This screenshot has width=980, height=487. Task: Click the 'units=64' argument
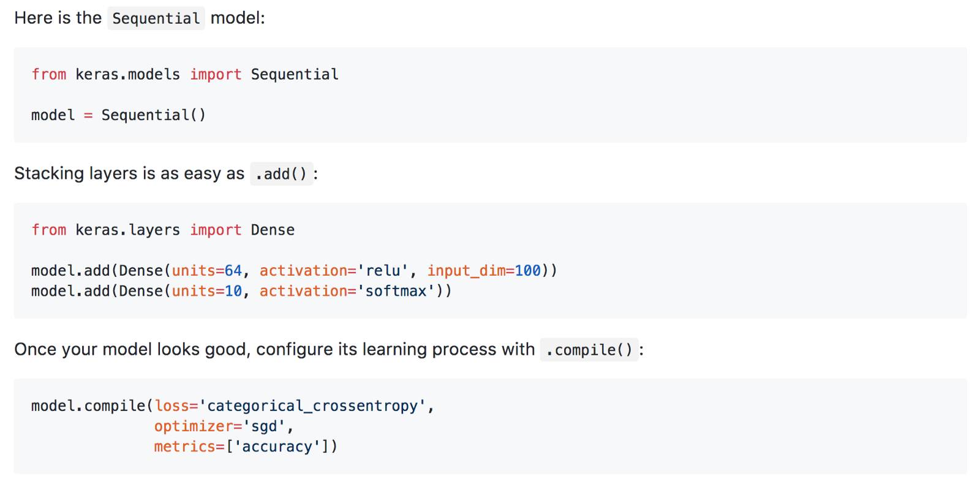(x=207, y=271)
